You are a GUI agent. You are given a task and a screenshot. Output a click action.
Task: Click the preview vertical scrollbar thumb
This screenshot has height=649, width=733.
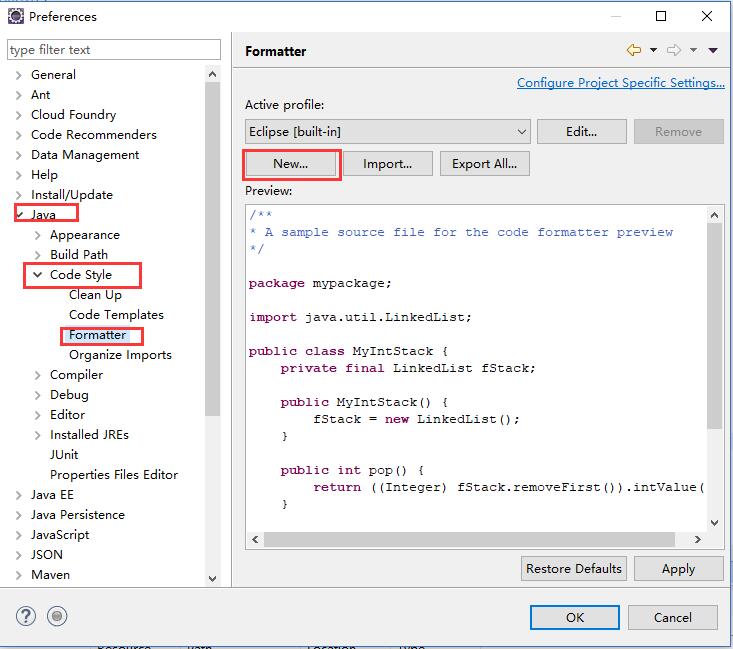click(714, 326)
